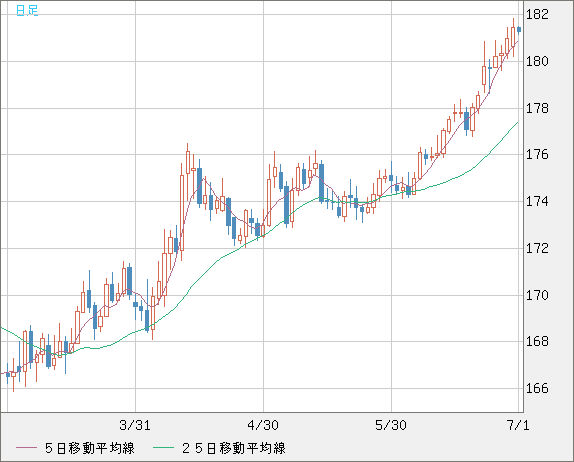Screen dimensions: 574x462
Task: Click the 7/1 date label
Action: 518,425
